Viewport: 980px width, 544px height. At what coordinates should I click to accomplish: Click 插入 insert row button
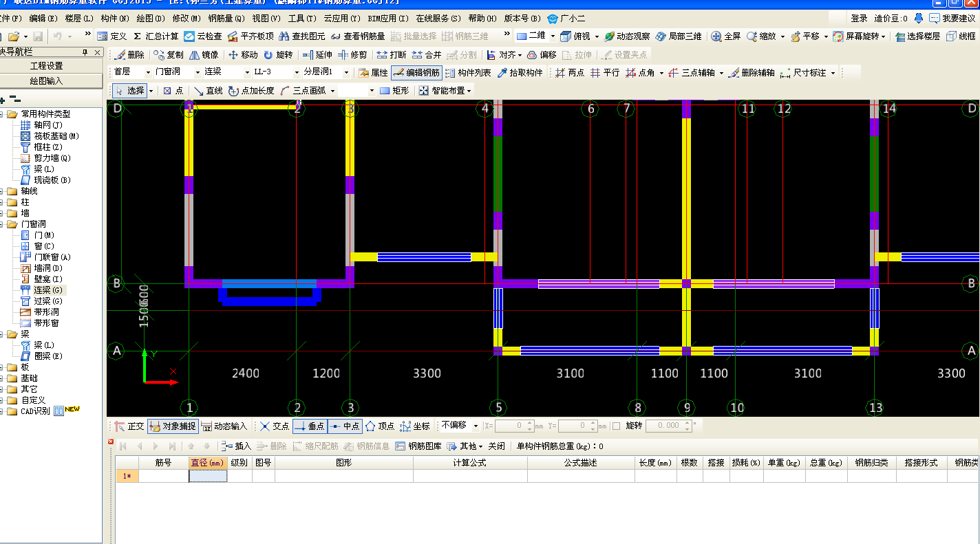click(237, 446)
